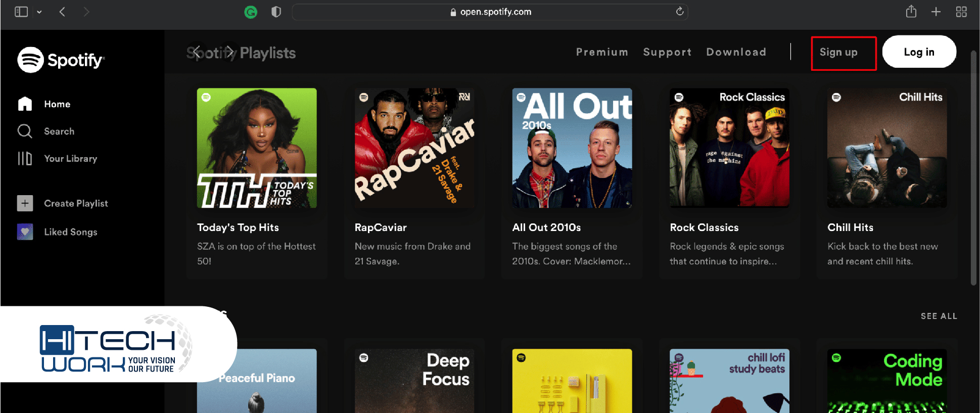Show the tab overview grid icon

click(961, 12)
